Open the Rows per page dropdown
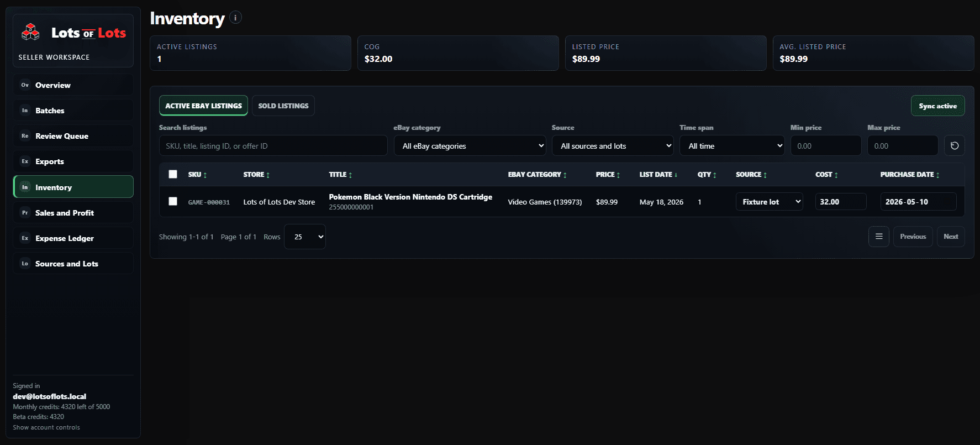The height and width of the screenshot is (445, 980). click(x=305, y=237)
